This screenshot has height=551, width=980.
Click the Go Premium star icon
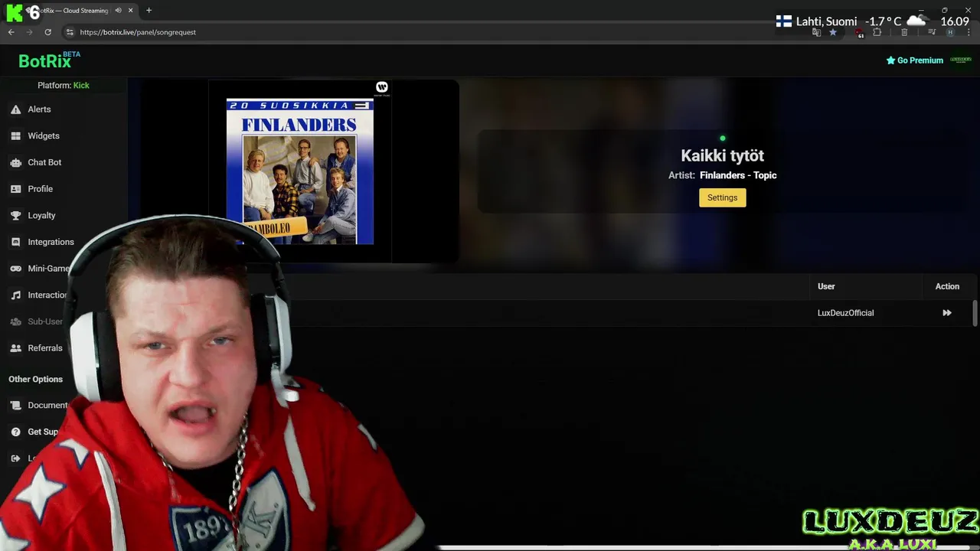tap(890, 60)
